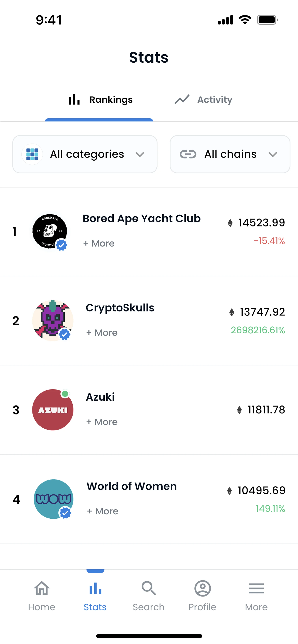Expand More under CryptoSkulls
The width and height of the screenshot is (298, 644).
102,333
